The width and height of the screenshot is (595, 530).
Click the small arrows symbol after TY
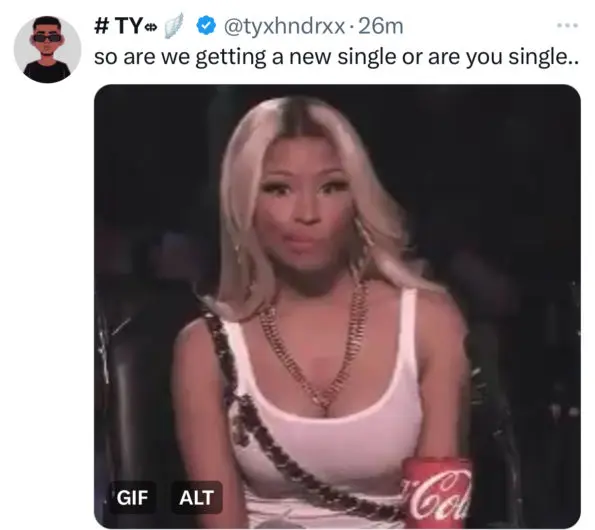pyautogui.click(x=151, y=27)
